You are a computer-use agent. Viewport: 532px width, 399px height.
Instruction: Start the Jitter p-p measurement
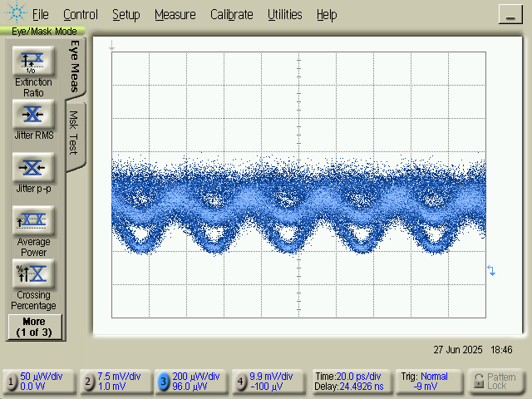[32, 167]
